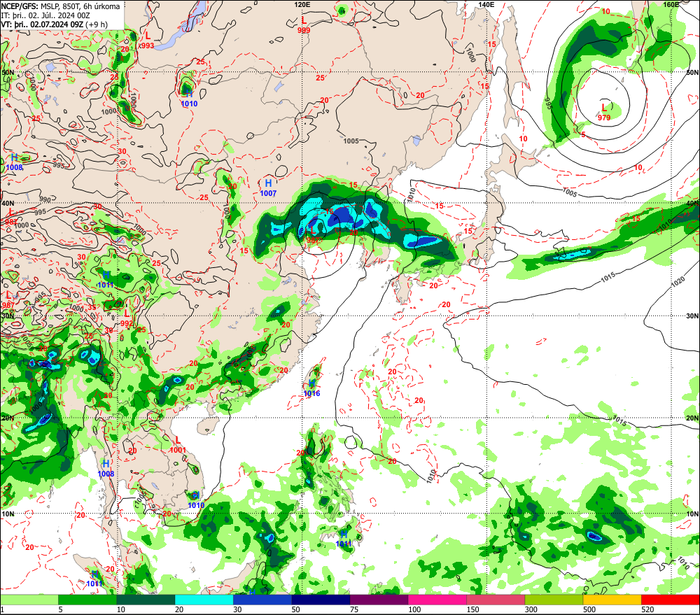This screenshot has width=700, height=615.
Task: Click the L 1001 low pressure label
Action: coord(178,446)
